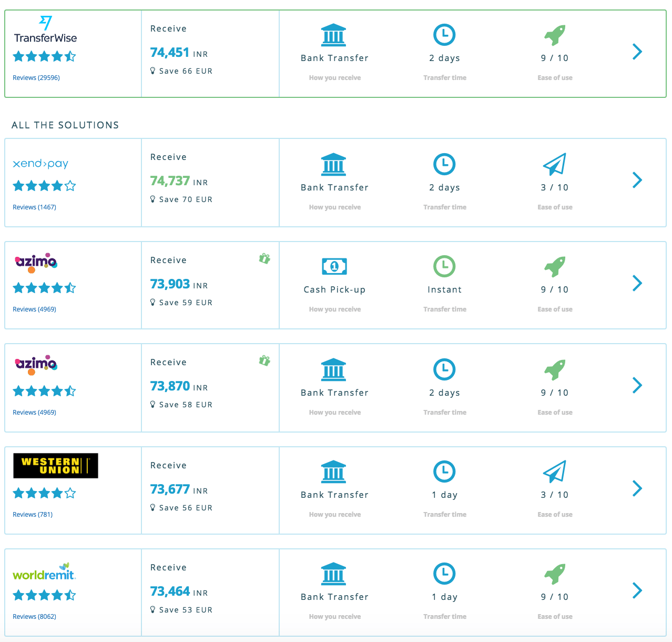
Task: Click the Azimo logo in the 73,870 INR row
Action: pyautogui.click(x=36, y=365)
